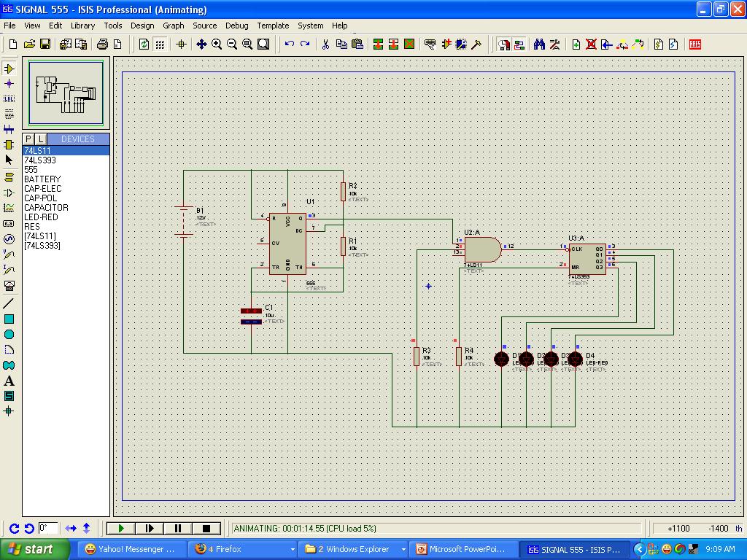Select the Sub-circuit tool

9,144
